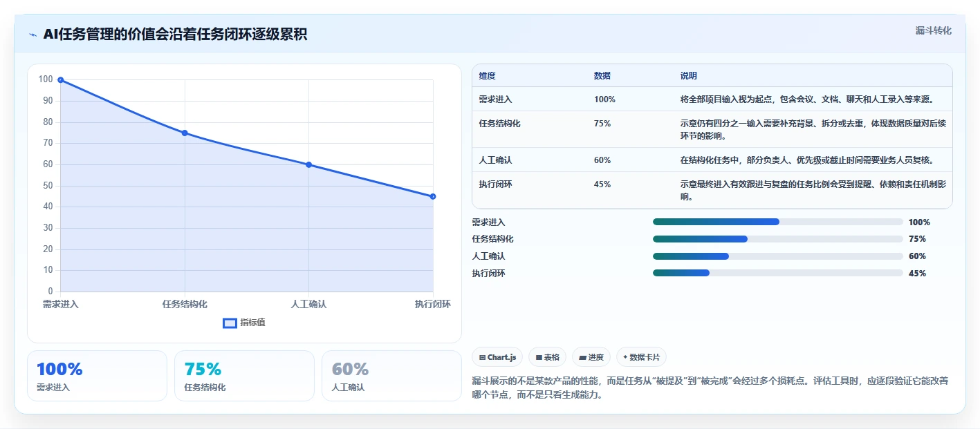
Task: Click the 指标值 legend label
Action: coord(252,323)
